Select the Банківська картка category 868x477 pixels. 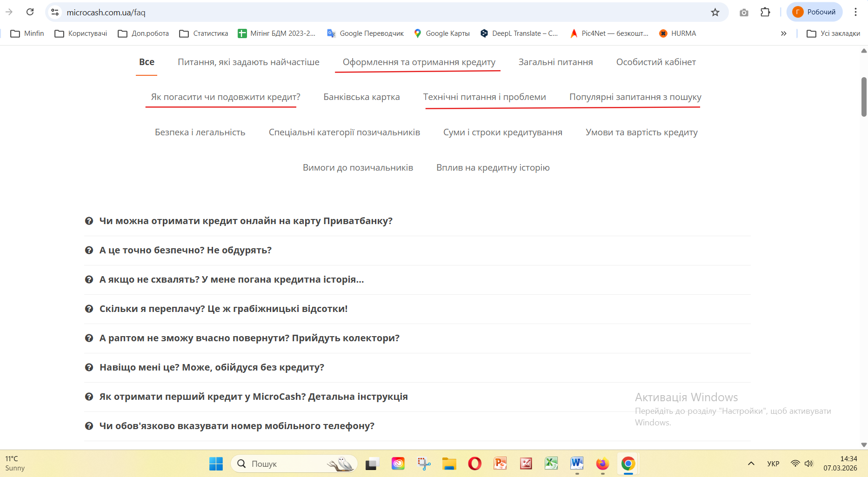tap(361, 97)
